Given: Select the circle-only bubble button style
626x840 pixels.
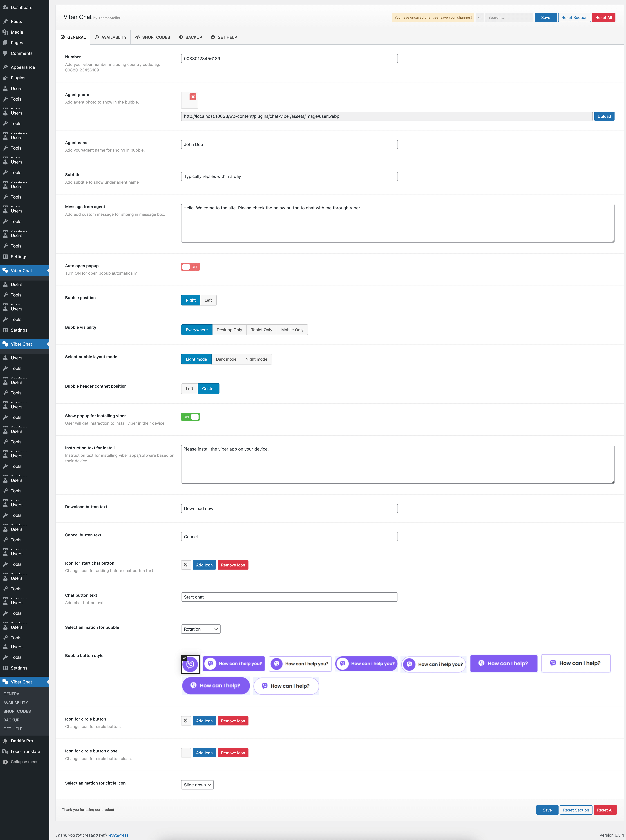Looking at the screenshot, I should pyautogui.click(x=190, y=664).
